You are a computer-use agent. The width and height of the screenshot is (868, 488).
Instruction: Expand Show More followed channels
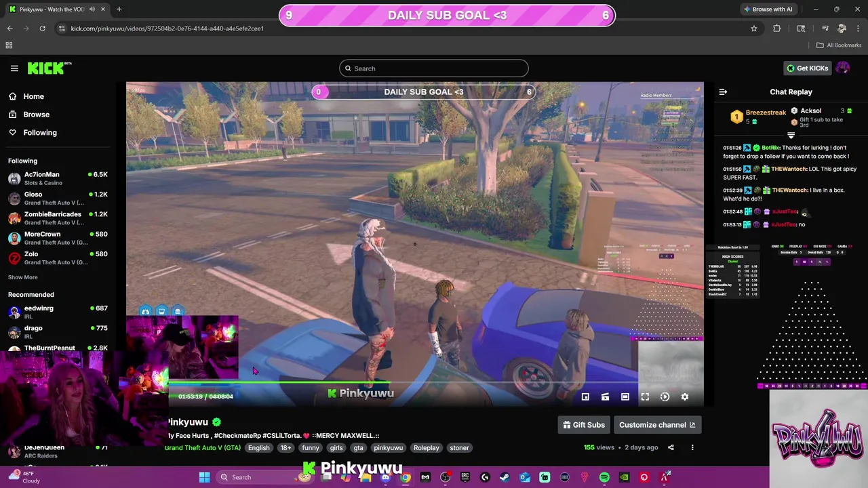coord(23,277)
